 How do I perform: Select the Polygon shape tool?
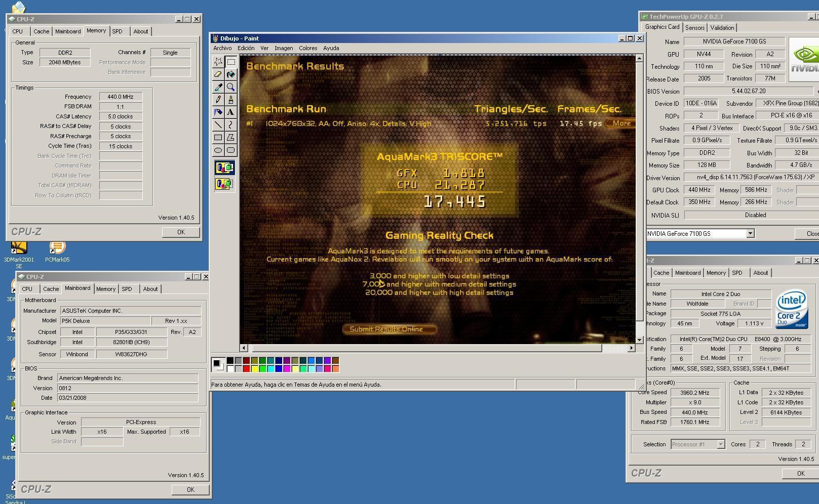(x=231, y=138)
